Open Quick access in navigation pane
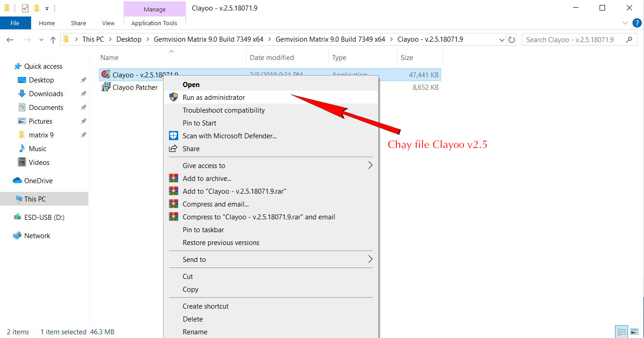Screen dimensions: 644x338 [43, 66]
